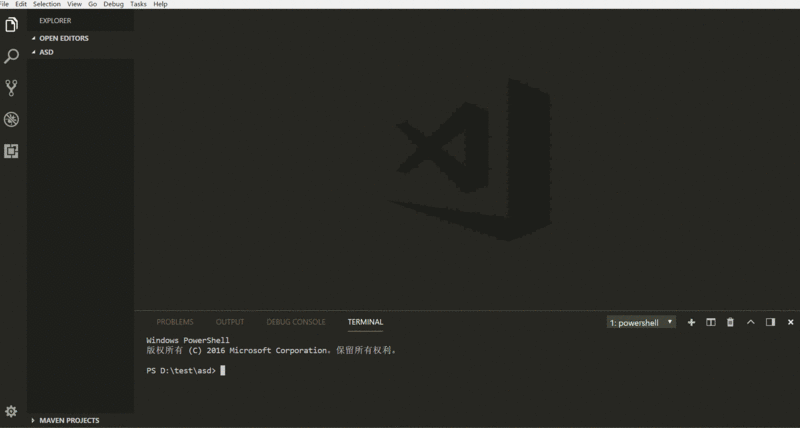The image size is (800, 428).
Task: Click the Microsoft Corporation copyright line
Action: pyautogui.click(x=271, y=350)
